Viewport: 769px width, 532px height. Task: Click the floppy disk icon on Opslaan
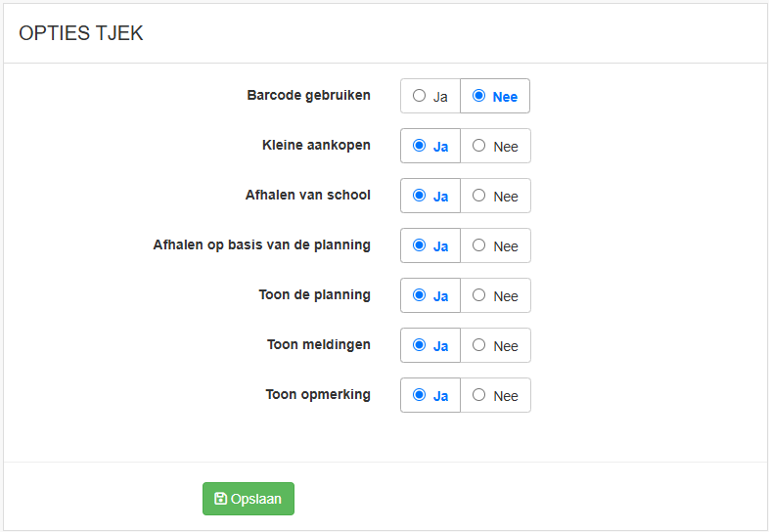point(221,498)
